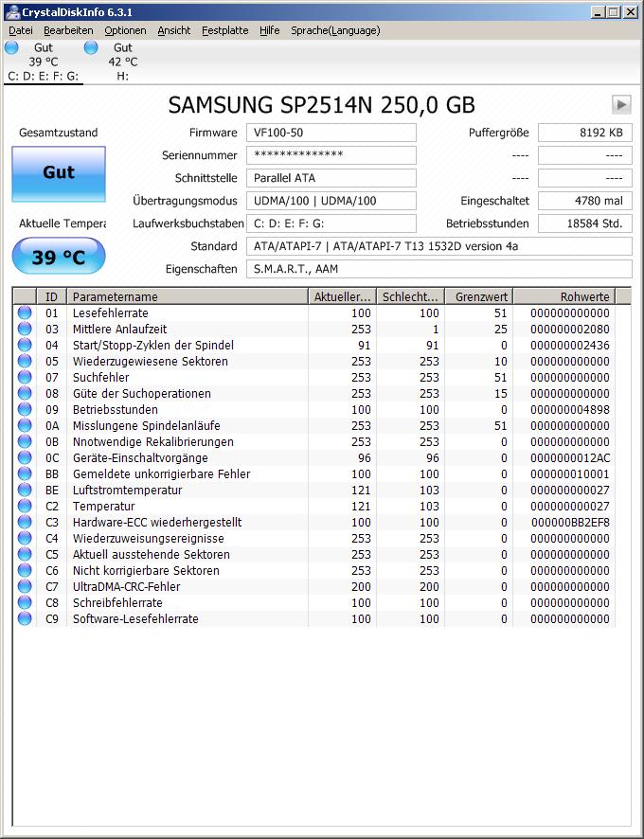Click status icon of Nicht korrigierbare Sektoren

(25, 570)
